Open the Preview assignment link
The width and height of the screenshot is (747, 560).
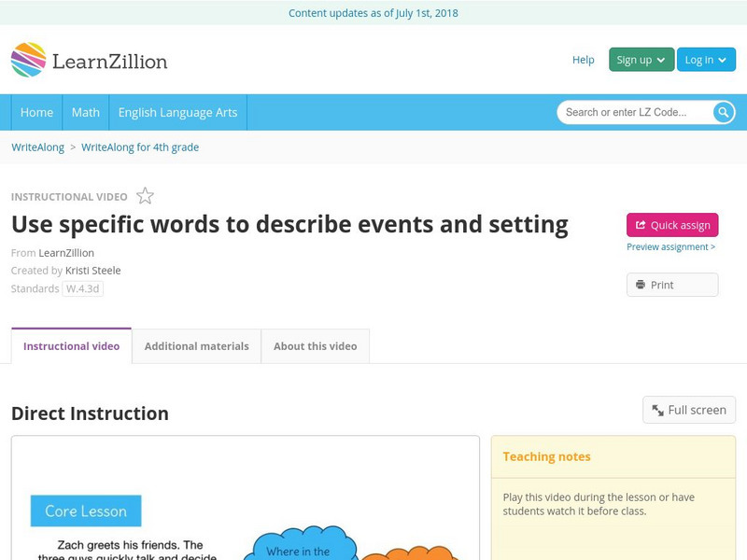(x=670, y=247)
